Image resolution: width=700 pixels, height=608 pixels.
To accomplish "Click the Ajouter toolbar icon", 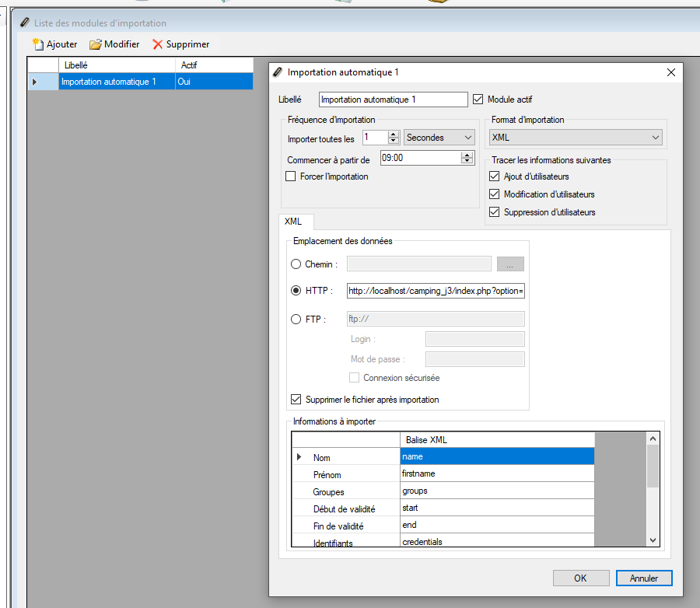I will pos(37,44).
